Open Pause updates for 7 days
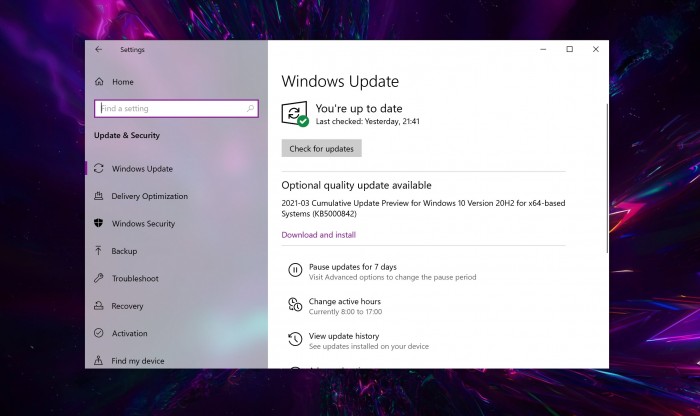The width and height of the screenshot is (700, 416). (x=352, y=267)
